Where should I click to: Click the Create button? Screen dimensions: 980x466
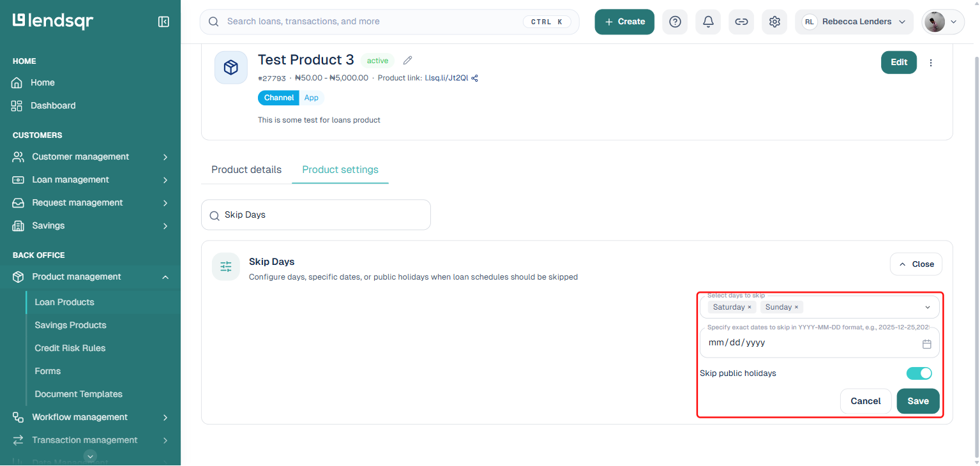pyautogui.click(x=624, y=22)
